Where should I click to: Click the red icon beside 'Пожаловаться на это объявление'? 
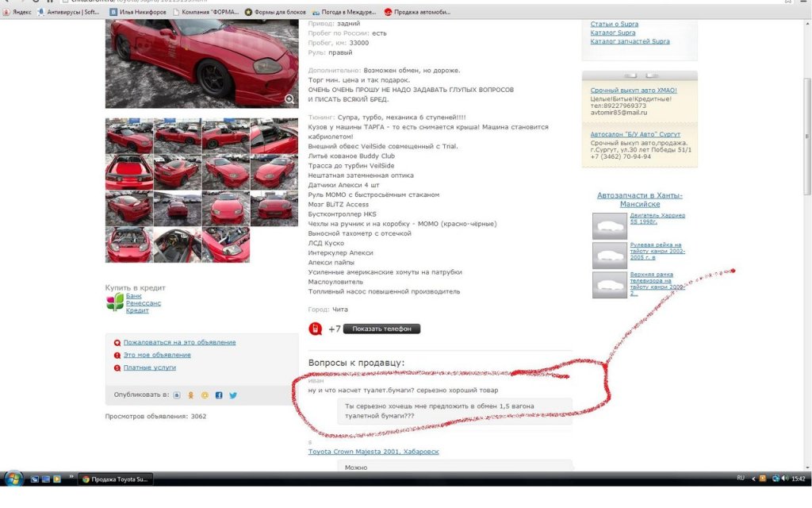coord(117,343)
